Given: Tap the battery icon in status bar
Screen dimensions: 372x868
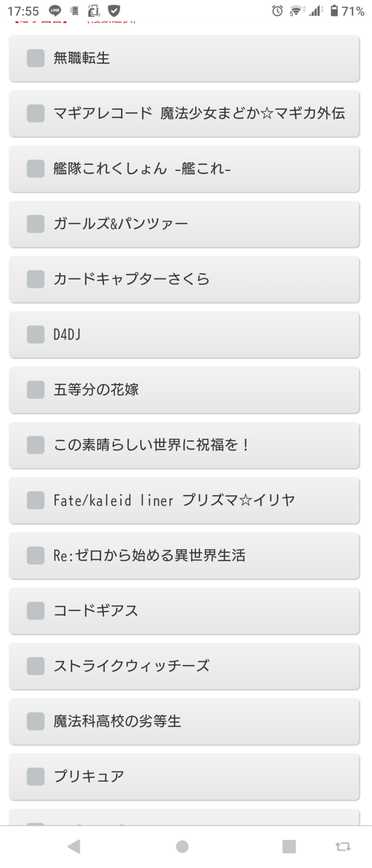Looking at the screenshot, I should (334, 11).
